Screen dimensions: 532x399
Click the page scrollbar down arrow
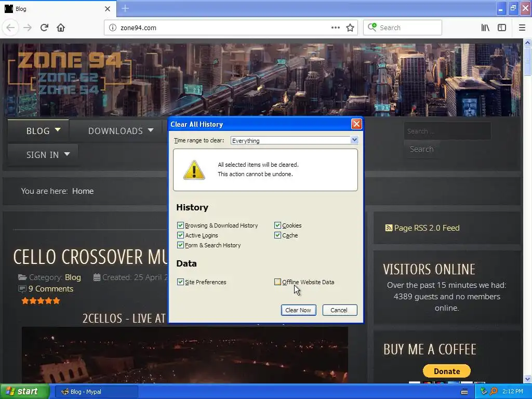(527, 379)
